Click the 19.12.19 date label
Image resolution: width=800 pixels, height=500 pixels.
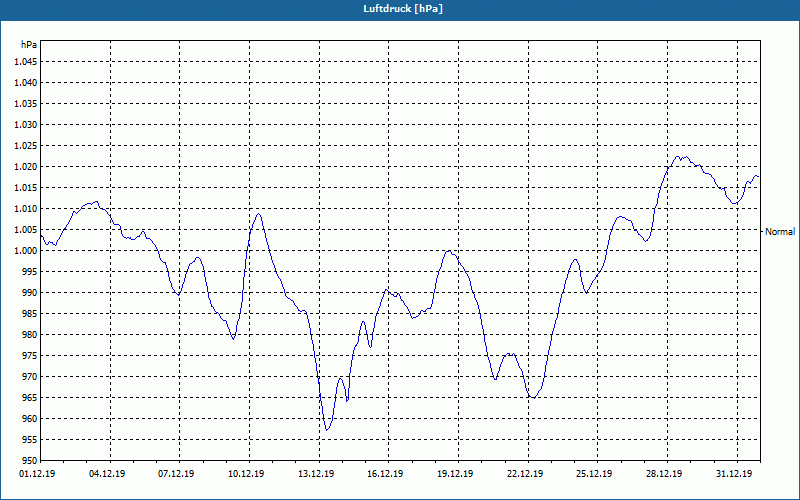456,474
